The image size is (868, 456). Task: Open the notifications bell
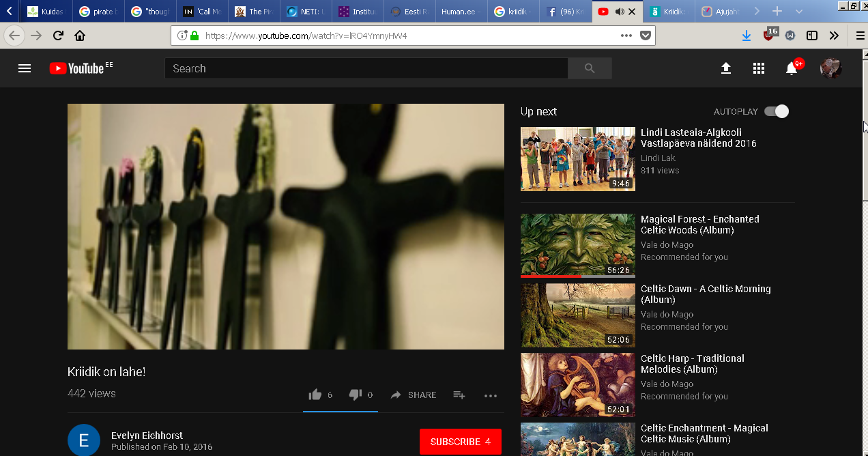click(792, 68)
